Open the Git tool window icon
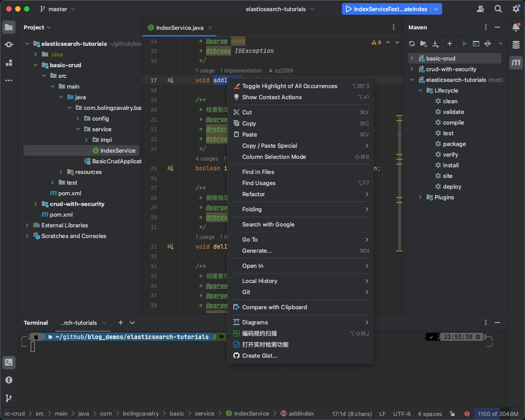525x420 pixels. pyautogui.click(x=9, y=398)
